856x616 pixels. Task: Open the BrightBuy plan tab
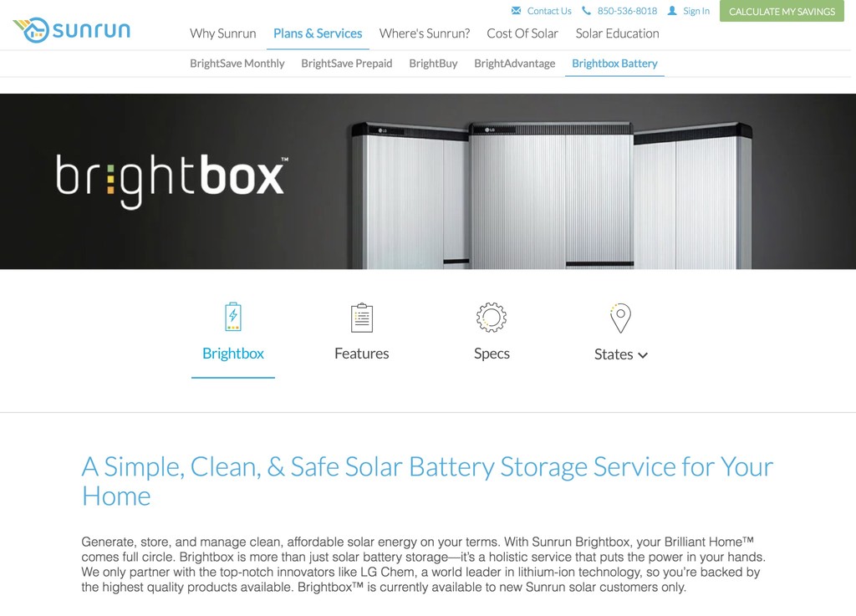pos(434,64)
